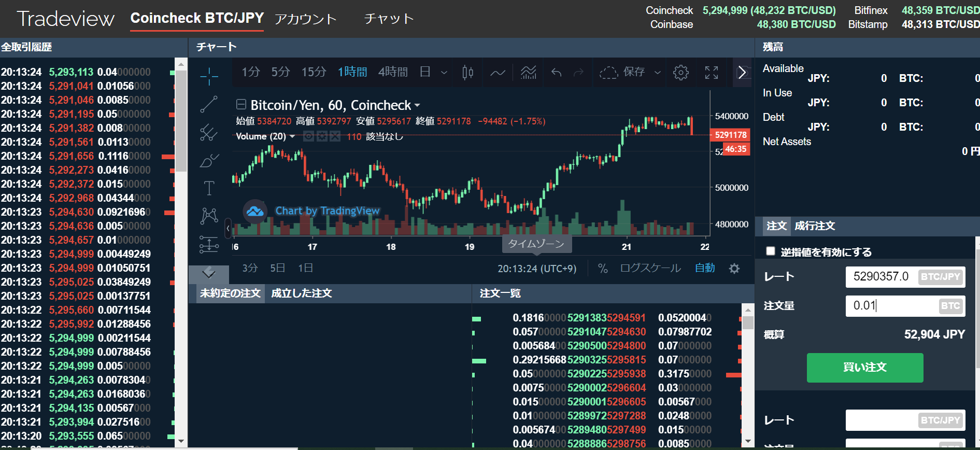Click buy rate field showing 5290357.0
The width and height of the screenshot is (980, 450).
(x=905, y=277)
